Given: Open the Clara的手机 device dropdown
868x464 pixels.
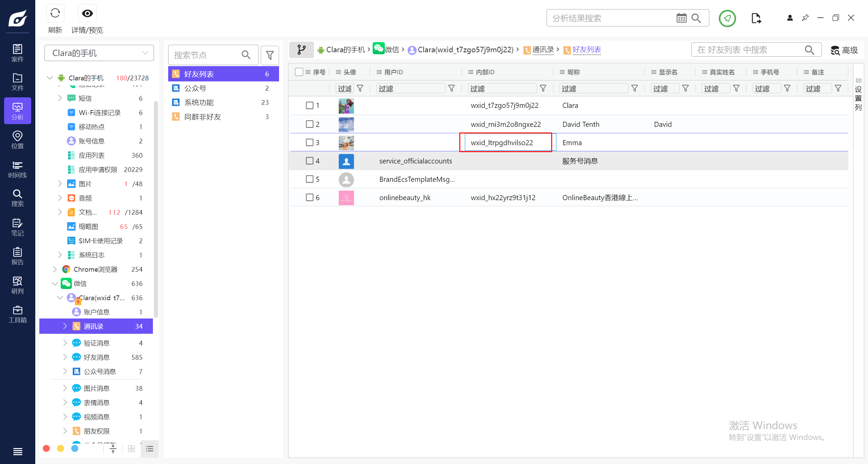Looking at the screenshot, I should (99, 53).
